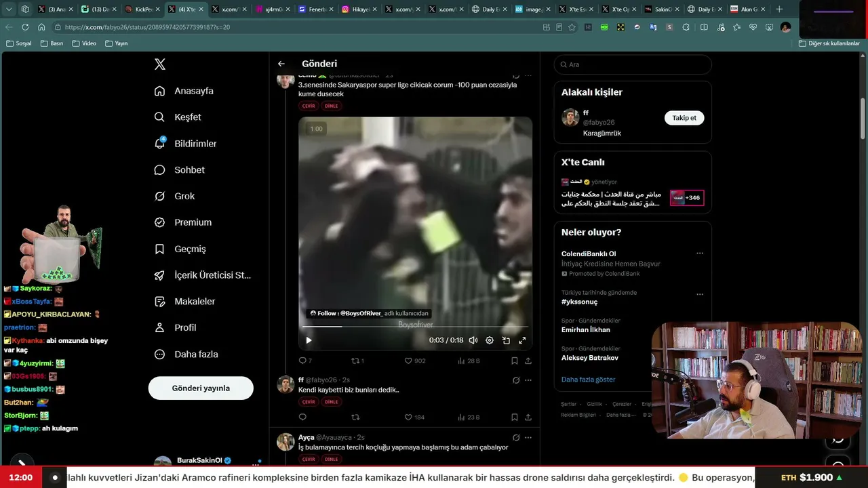This screenshot has height=488, width=868.
Task: Click DİNLE under Ayça's reply
Action: click(x=332, y=460)
